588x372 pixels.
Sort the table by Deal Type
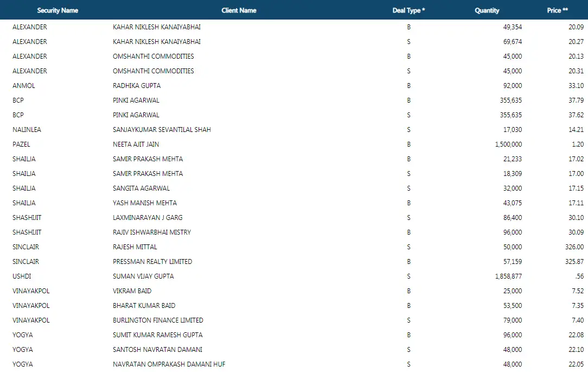[408, 10]
